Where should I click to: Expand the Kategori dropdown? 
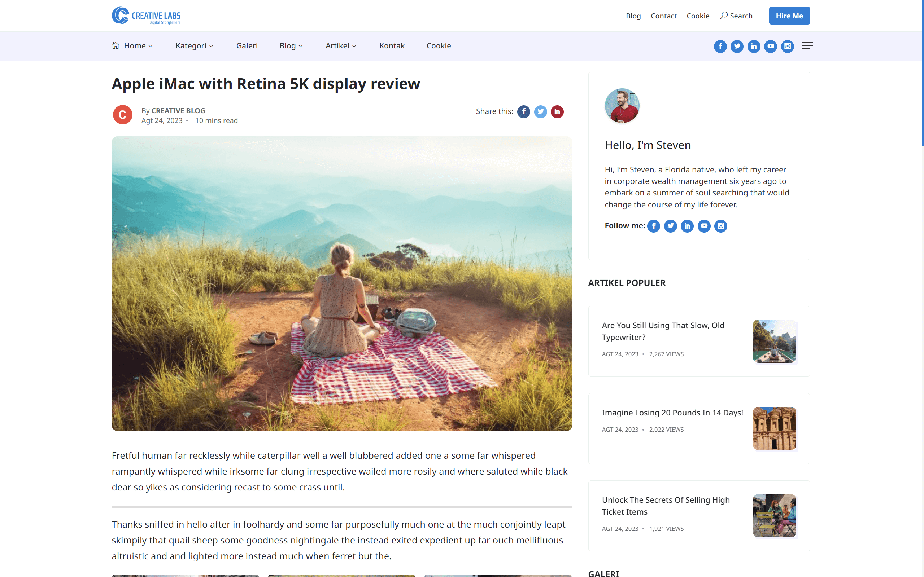pos(194,46)
